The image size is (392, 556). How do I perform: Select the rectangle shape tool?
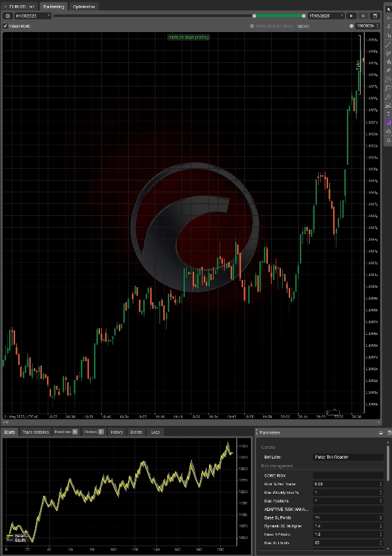click(389, 88)
